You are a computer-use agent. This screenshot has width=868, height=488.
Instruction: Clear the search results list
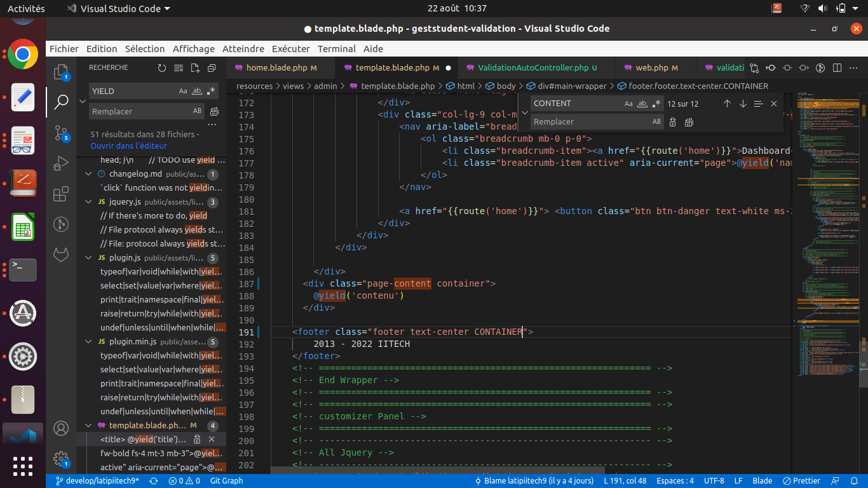point(179,68)
